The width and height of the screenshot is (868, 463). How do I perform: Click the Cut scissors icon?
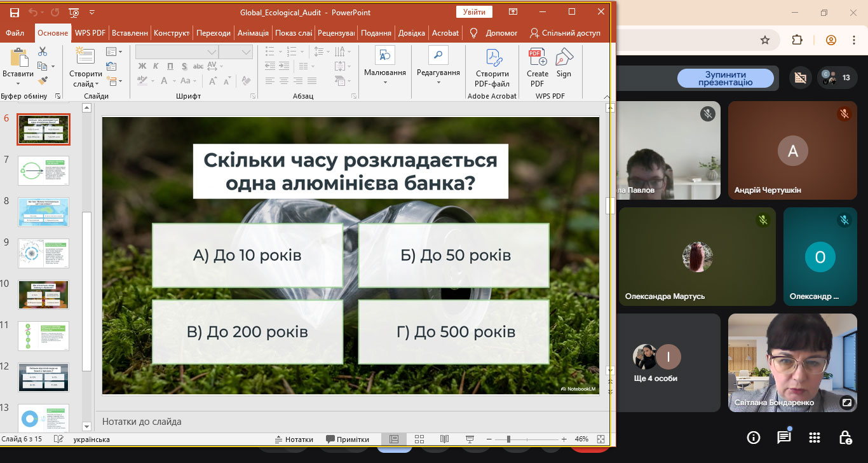click(x=43, y=52)
